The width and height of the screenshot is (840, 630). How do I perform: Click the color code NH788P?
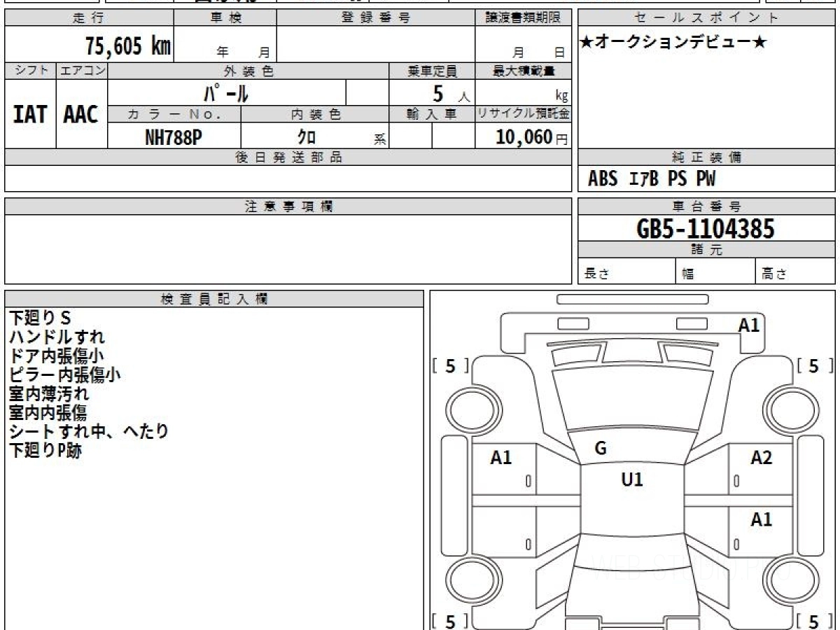click(x=174, y=137)
